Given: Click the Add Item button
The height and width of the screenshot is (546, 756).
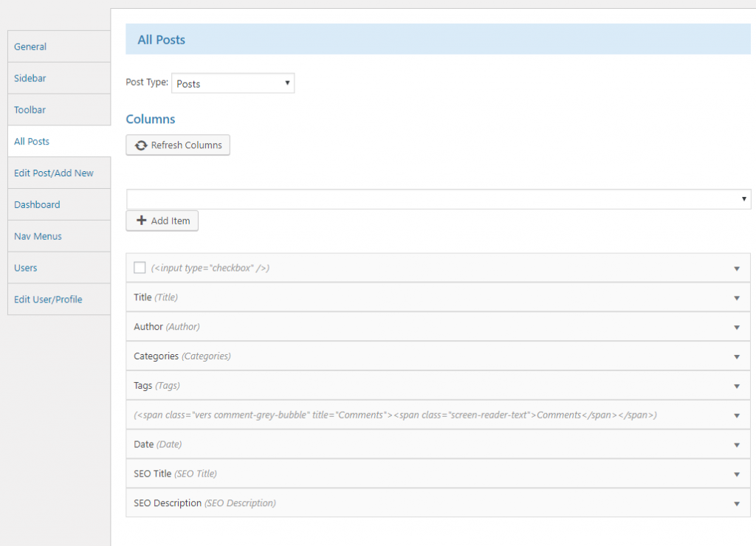Looking at the screenshot, I should tap(162, 221).
